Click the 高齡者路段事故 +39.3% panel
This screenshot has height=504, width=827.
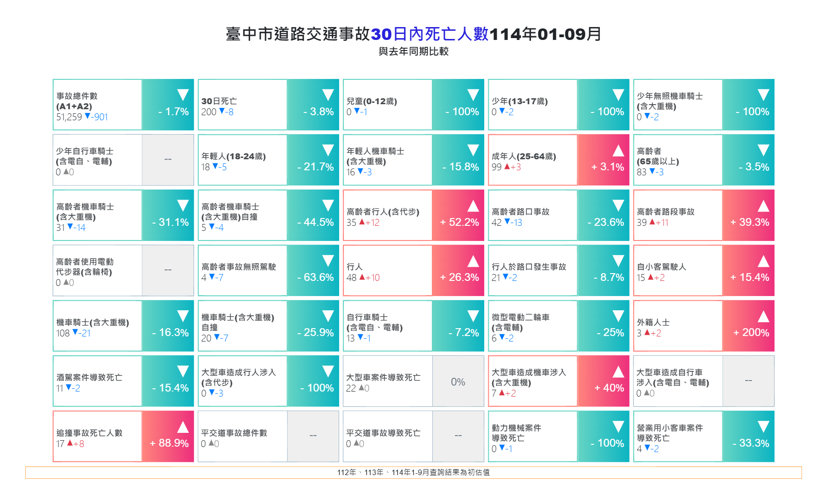point(749,216)
